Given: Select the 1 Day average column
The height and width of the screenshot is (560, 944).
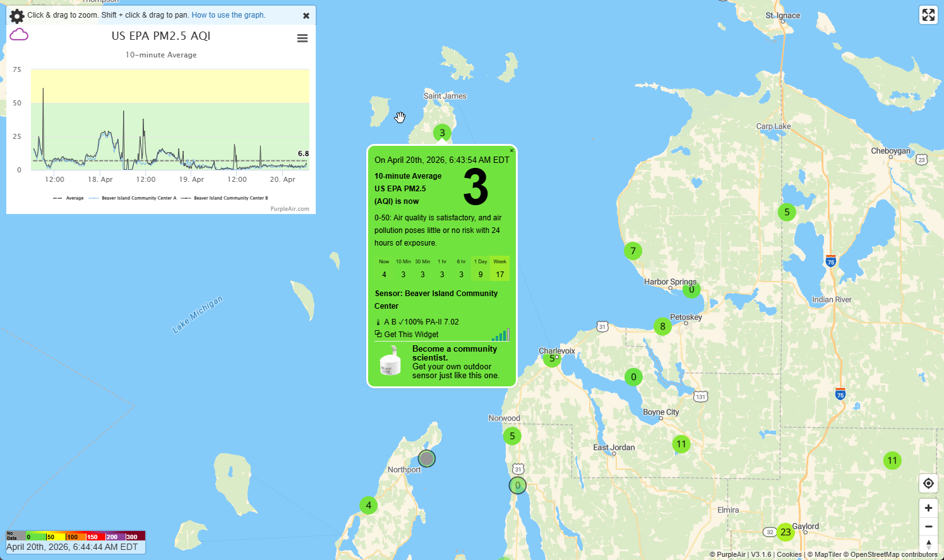Looking at the screenshot, I should click(x=481, y=268).
